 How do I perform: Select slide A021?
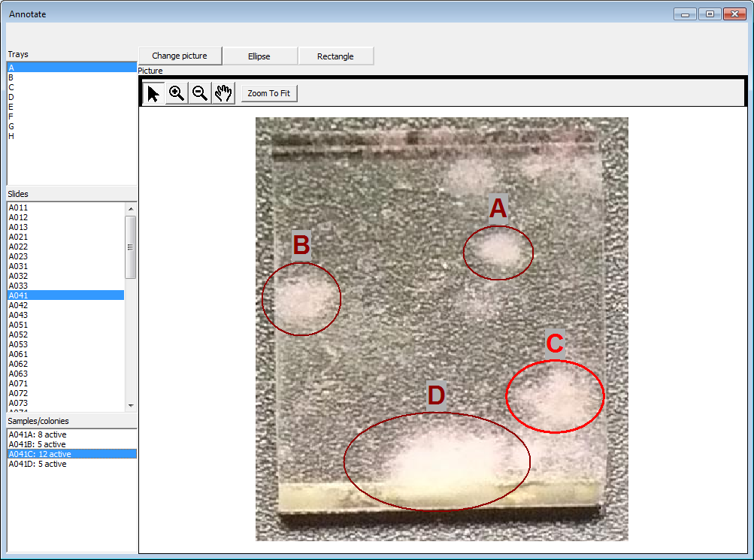(x=66, y=237)
